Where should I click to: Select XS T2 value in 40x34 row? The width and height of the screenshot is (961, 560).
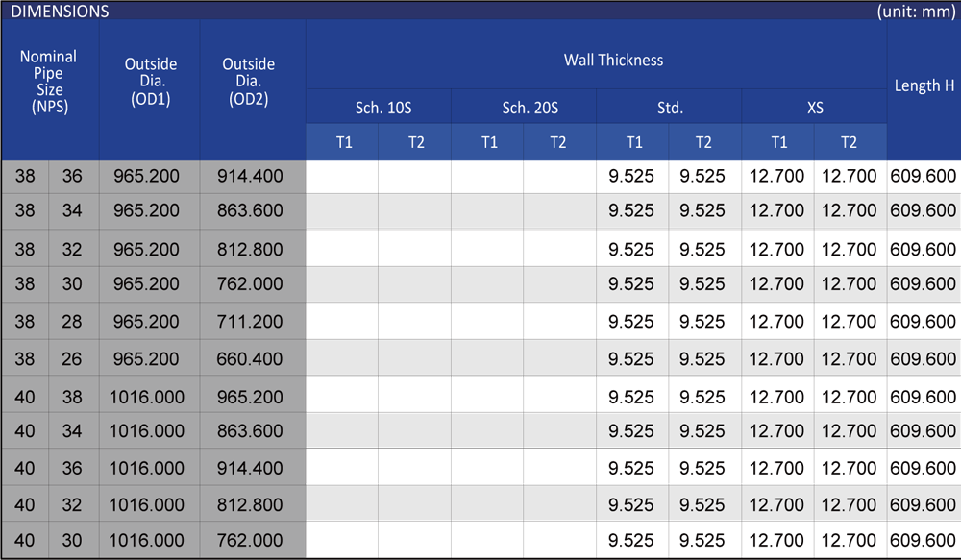pos(850,431)
